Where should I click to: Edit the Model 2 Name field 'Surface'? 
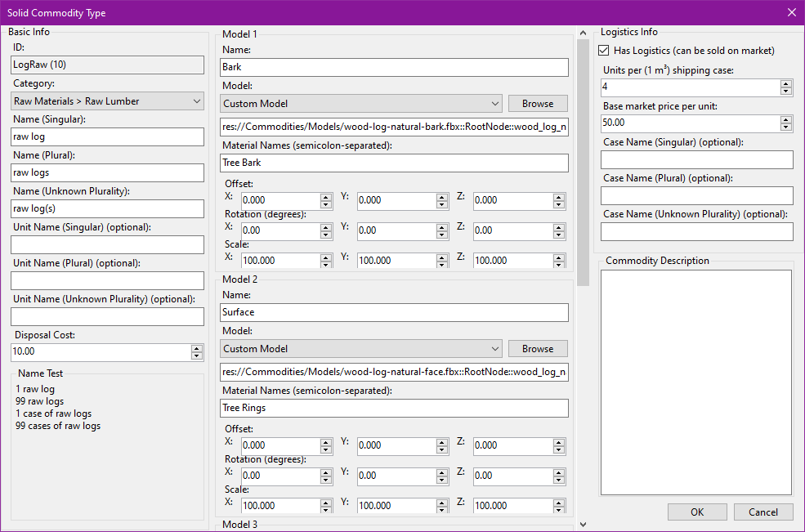click(394, 312)
